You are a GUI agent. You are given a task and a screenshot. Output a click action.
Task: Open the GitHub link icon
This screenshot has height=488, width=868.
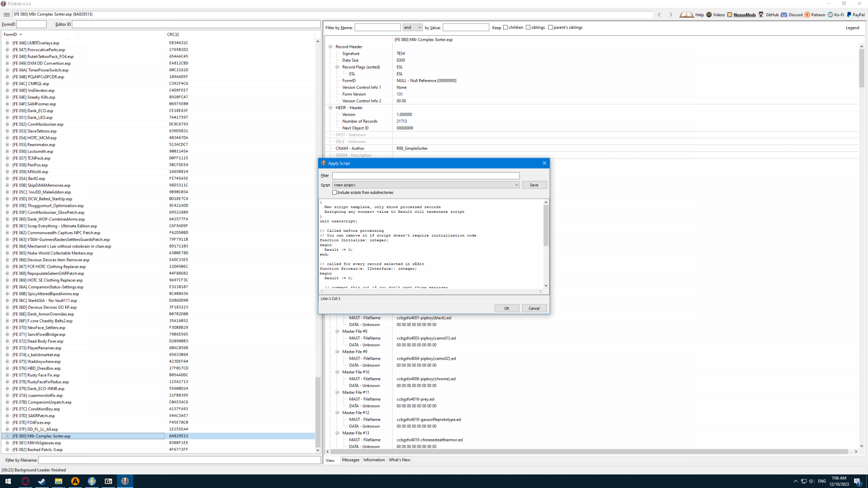[761, 14]
